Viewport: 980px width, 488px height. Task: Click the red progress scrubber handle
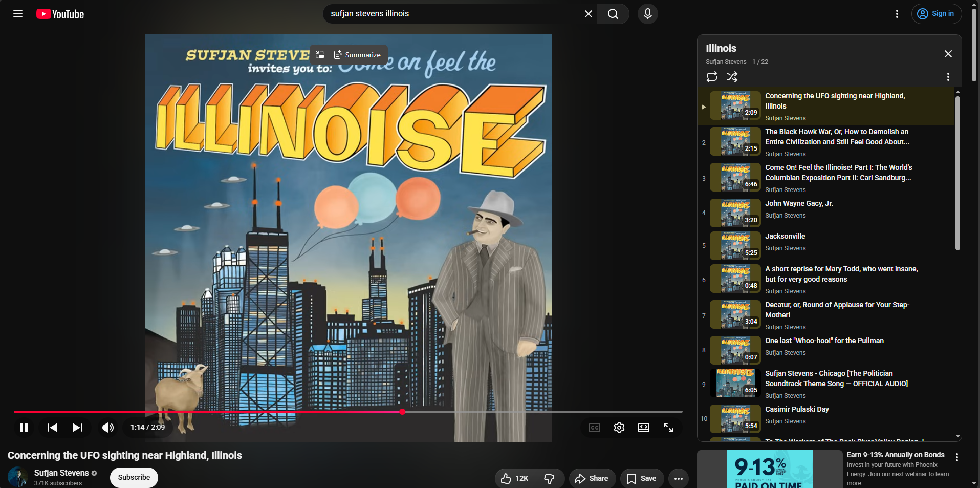402,412
